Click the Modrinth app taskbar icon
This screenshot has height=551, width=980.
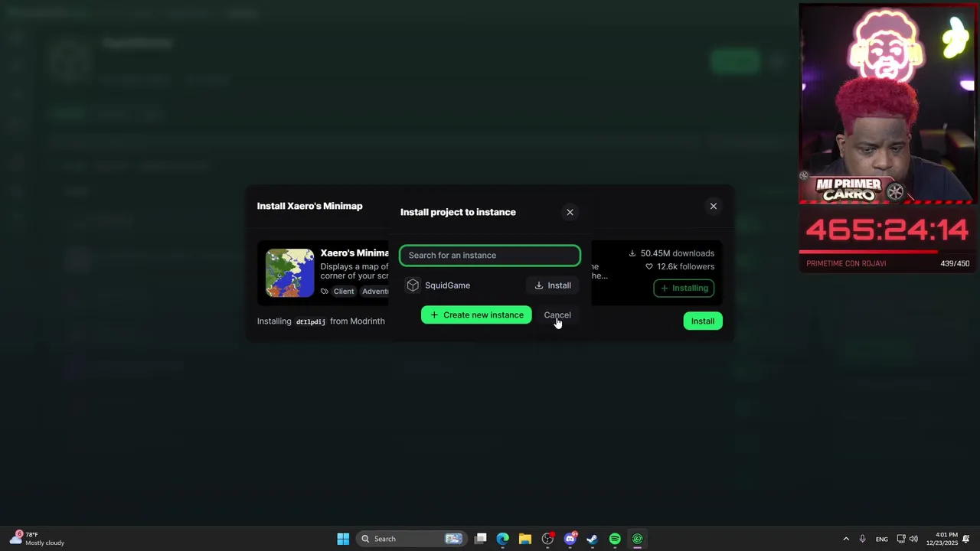click(638, 539)
